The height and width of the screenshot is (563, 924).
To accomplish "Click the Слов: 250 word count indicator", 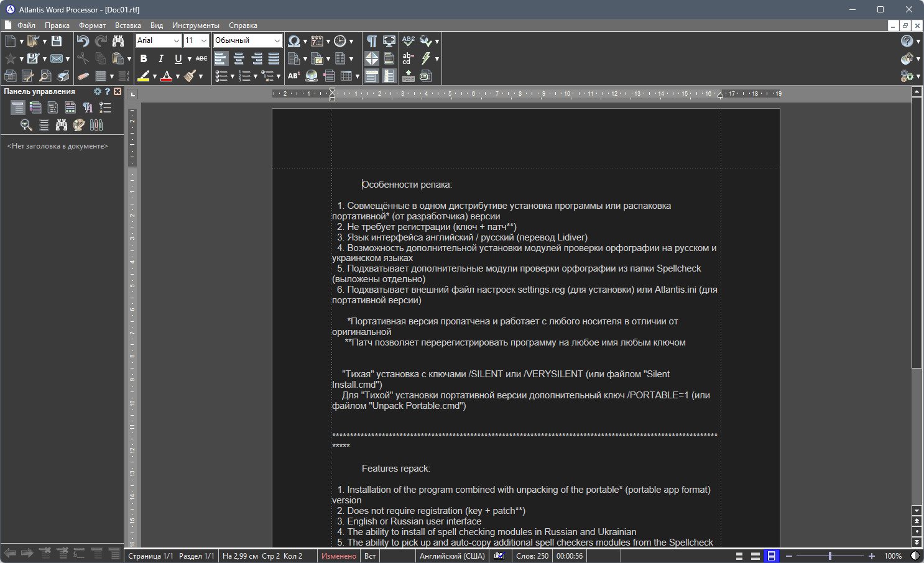I will click(532, 556).
